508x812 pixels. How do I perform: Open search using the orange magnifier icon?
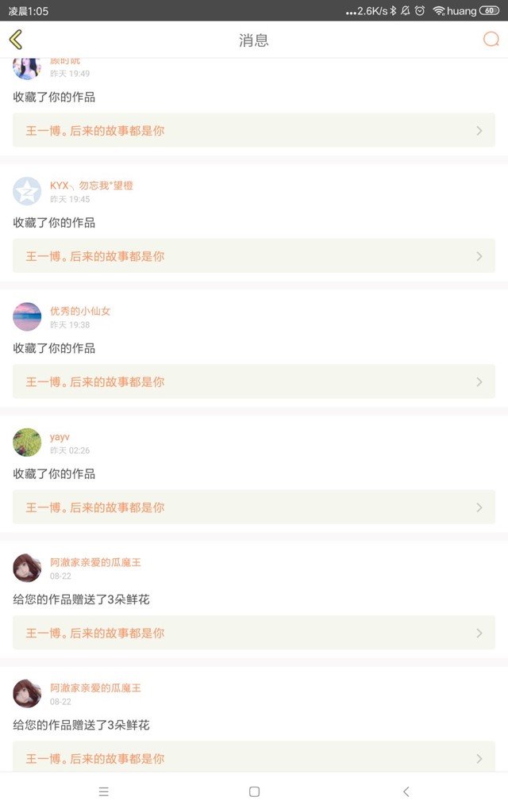(x=491, y=40)
